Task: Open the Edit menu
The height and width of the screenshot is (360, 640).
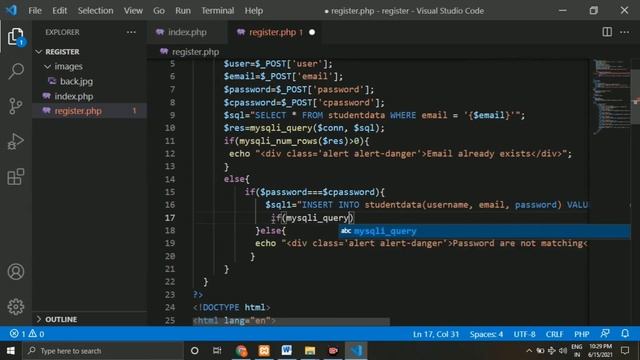Action: (x=60, y=11)
